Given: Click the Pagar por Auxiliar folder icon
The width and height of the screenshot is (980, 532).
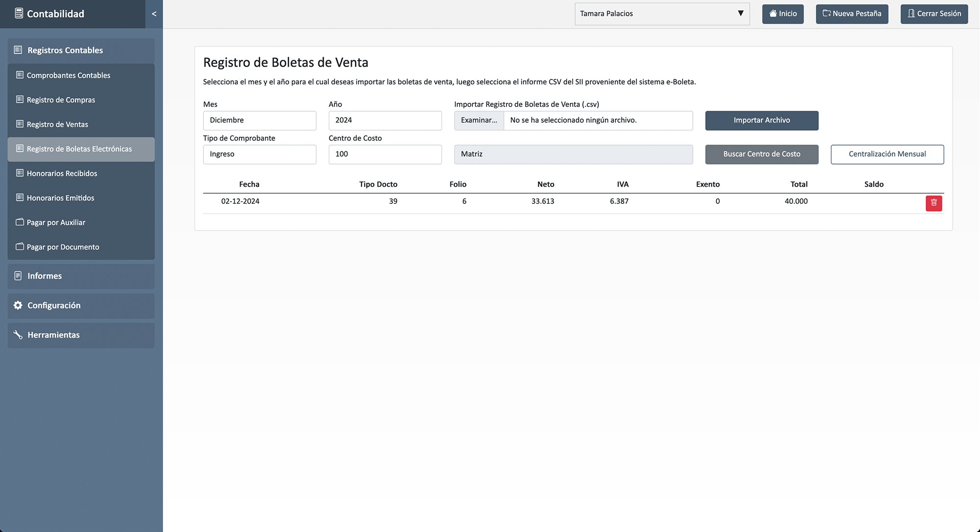Looking at the screenshot, I should point(20,222).
